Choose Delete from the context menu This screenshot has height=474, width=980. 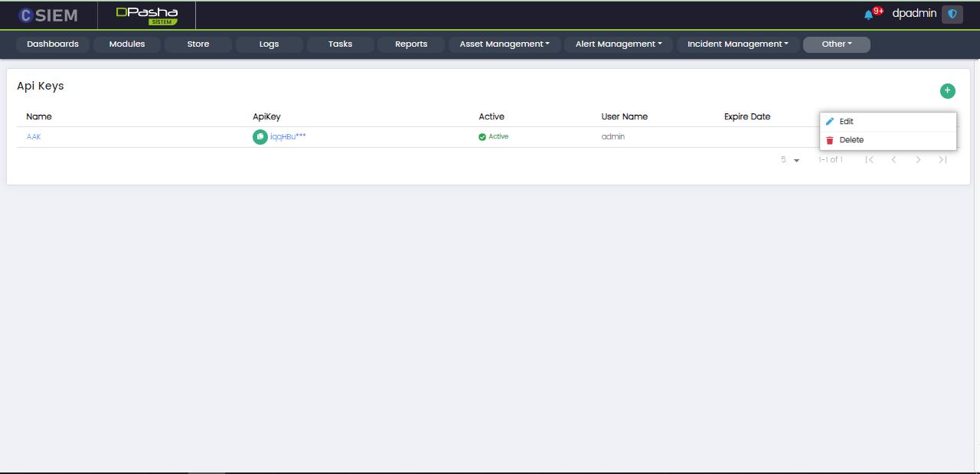(851, 140)
